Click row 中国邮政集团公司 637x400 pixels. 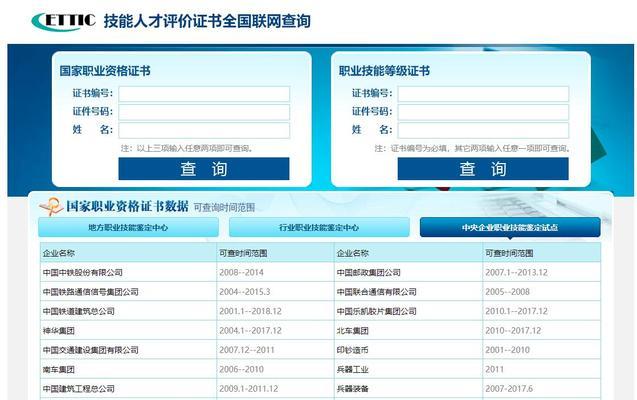coord(368,272)
